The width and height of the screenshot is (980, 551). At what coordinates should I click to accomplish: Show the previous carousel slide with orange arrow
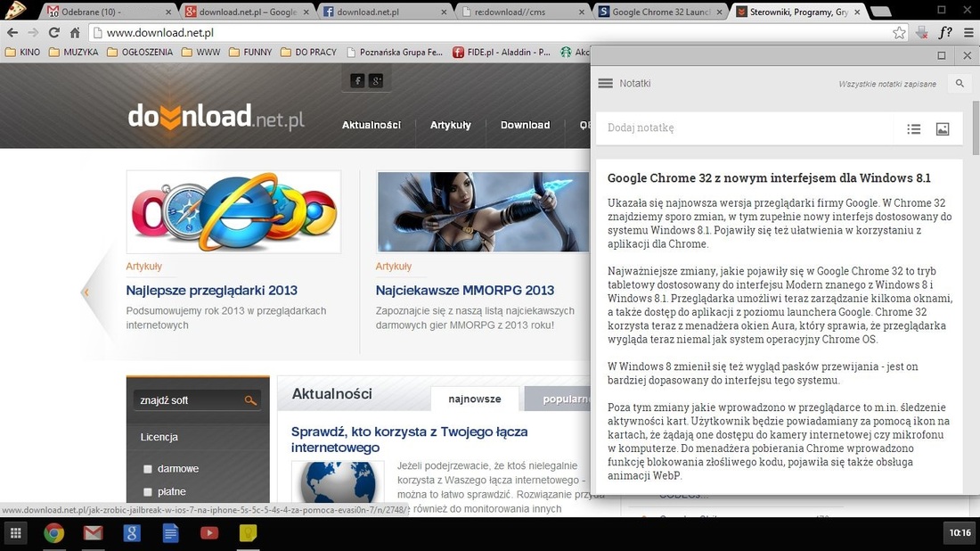[x=86, y=292]
